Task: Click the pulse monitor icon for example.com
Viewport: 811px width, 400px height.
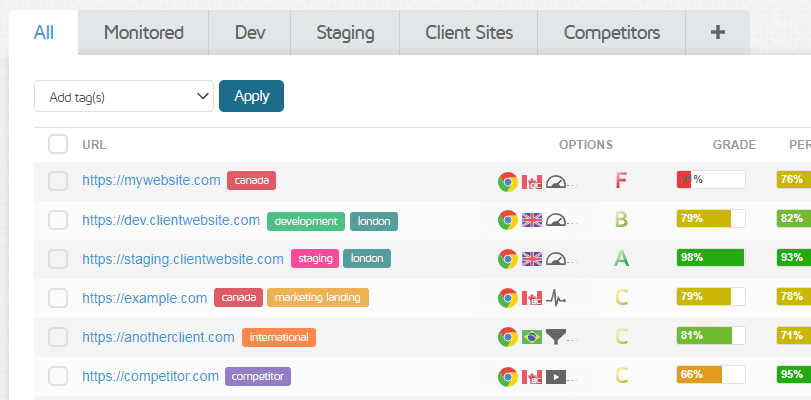Action: [x=557, y=298]
